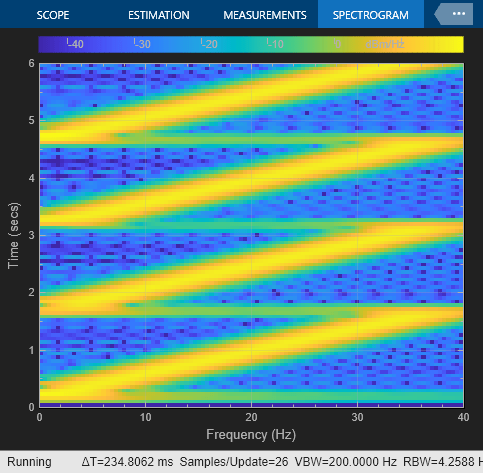Open the SCOPE tab

[x=53, y=15]
